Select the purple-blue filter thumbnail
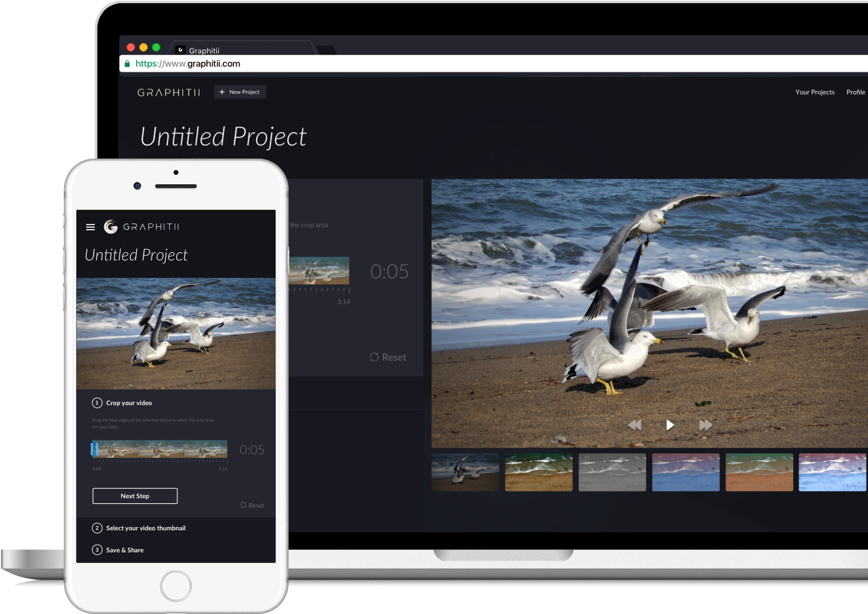Screen dimensions: 868x614 (x=686, y=472)
